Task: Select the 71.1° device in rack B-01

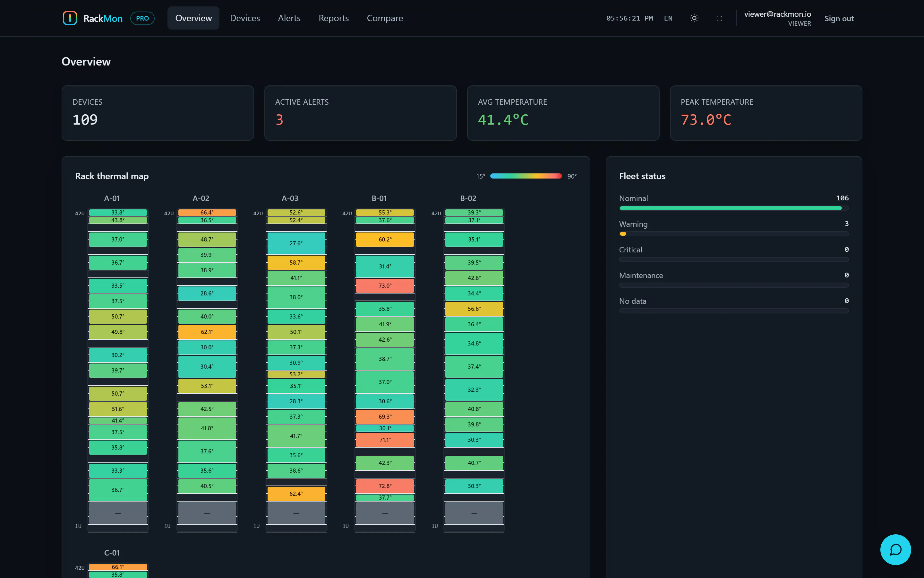Action: click(x=385, y=440)
